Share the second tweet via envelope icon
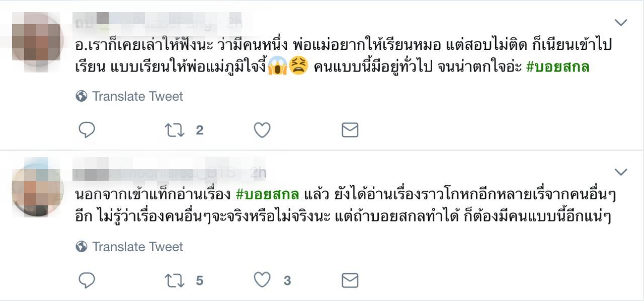 pos(350,280)
